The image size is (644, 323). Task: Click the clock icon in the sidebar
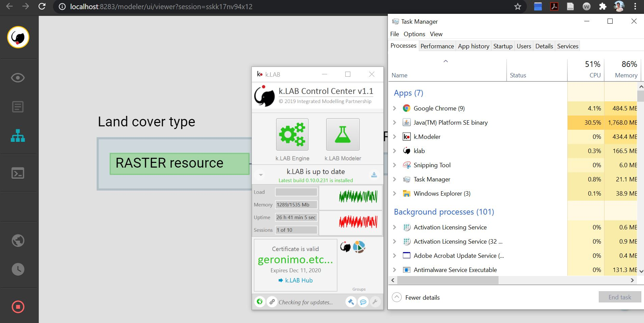pos(18,269)
